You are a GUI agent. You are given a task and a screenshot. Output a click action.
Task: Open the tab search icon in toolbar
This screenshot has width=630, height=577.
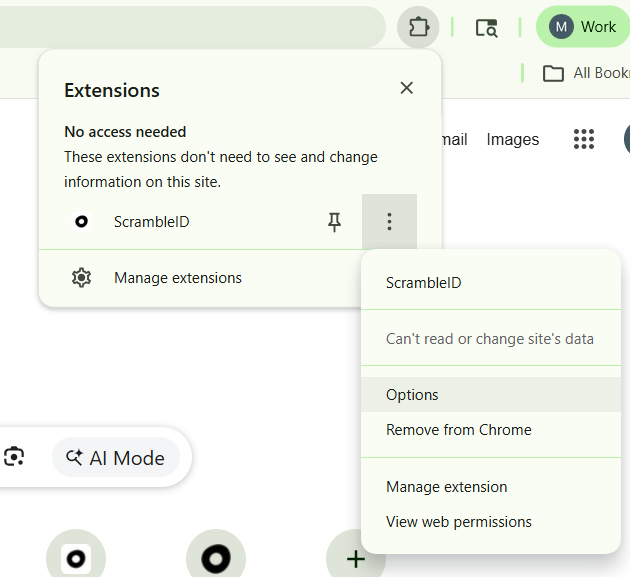pos(487,28)
